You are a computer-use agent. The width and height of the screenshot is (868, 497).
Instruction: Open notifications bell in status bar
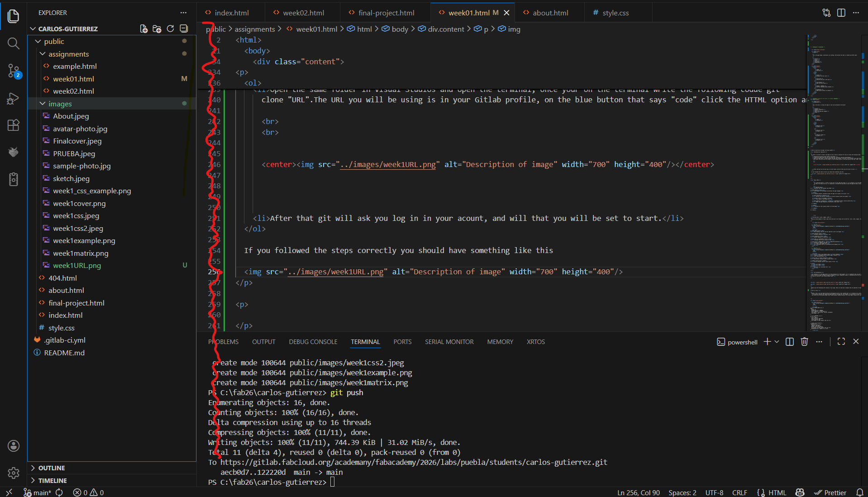click(x=859, y=492)
